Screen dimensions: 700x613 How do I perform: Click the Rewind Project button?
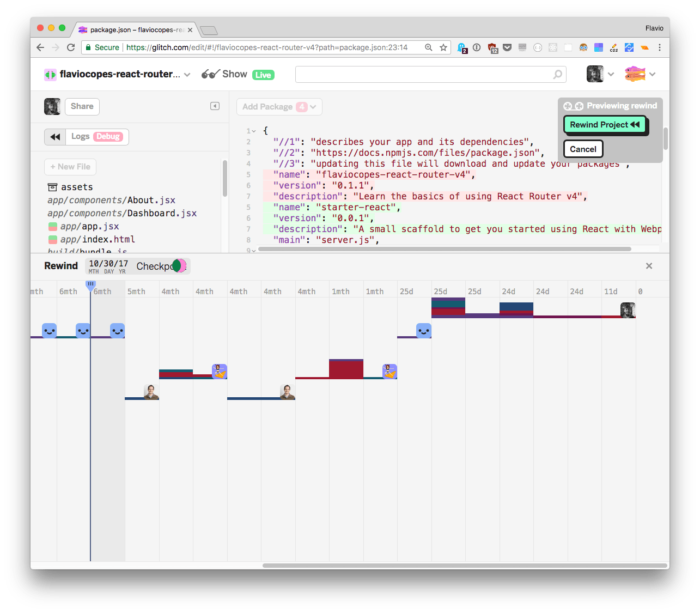pyautogui.click(x=605, y=125)
